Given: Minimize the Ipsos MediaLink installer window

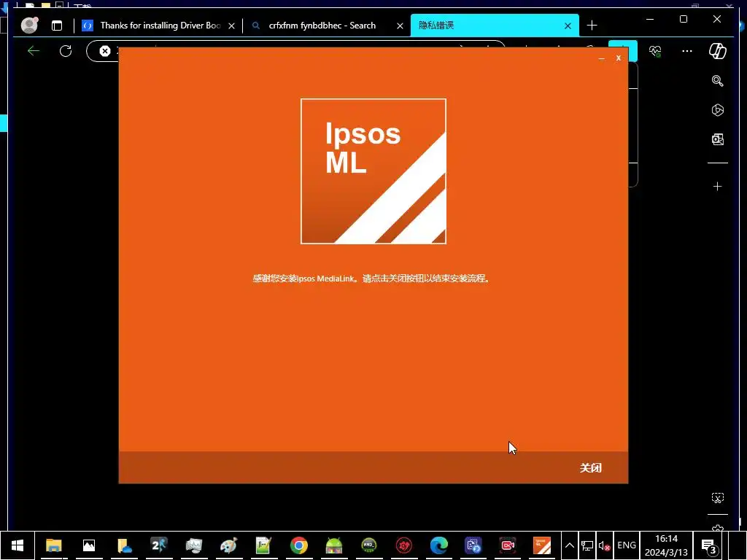Looking at the screenshot, I should point(602,58).
